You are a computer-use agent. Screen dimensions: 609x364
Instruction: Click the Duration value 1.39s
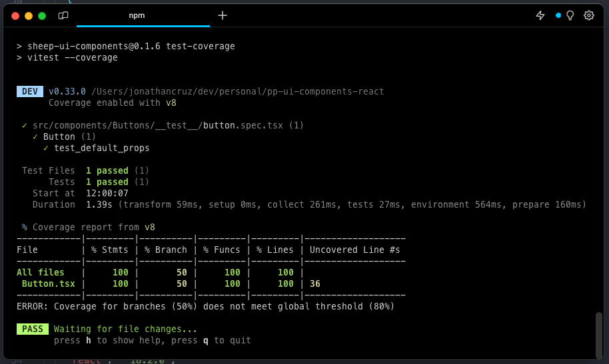click(x=99, y=204)
